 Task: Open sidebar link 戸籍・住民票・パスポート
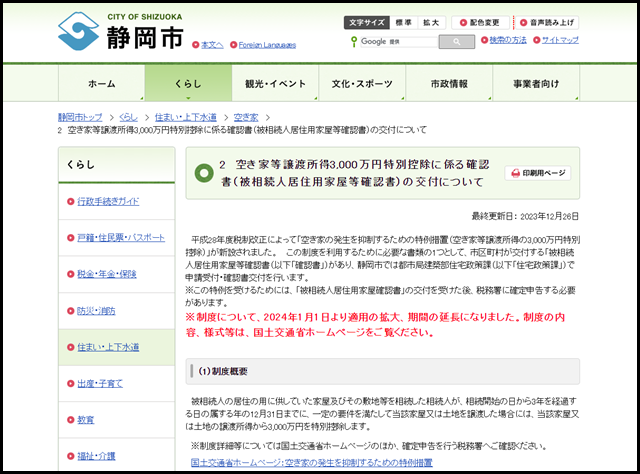tap(121, 238)
